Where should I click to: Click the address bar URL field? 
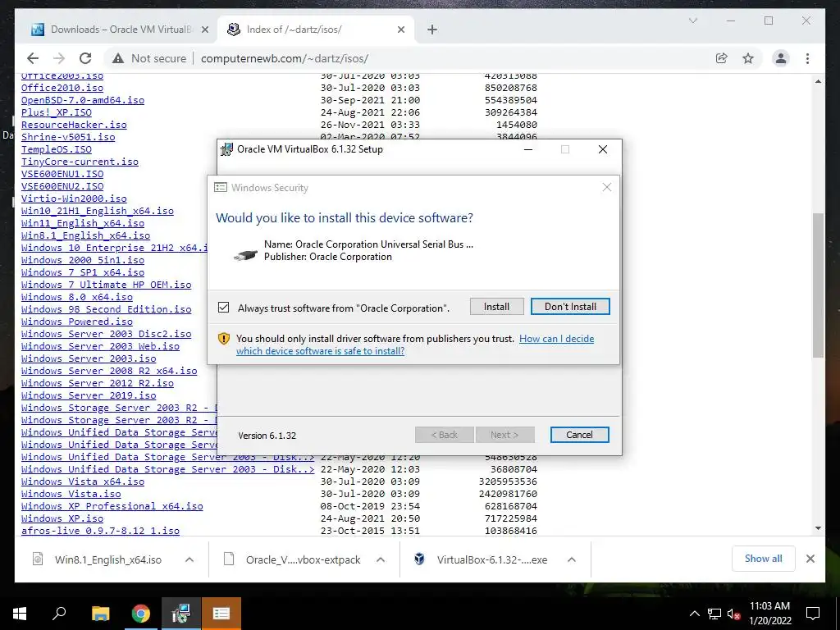click(285, 58)
